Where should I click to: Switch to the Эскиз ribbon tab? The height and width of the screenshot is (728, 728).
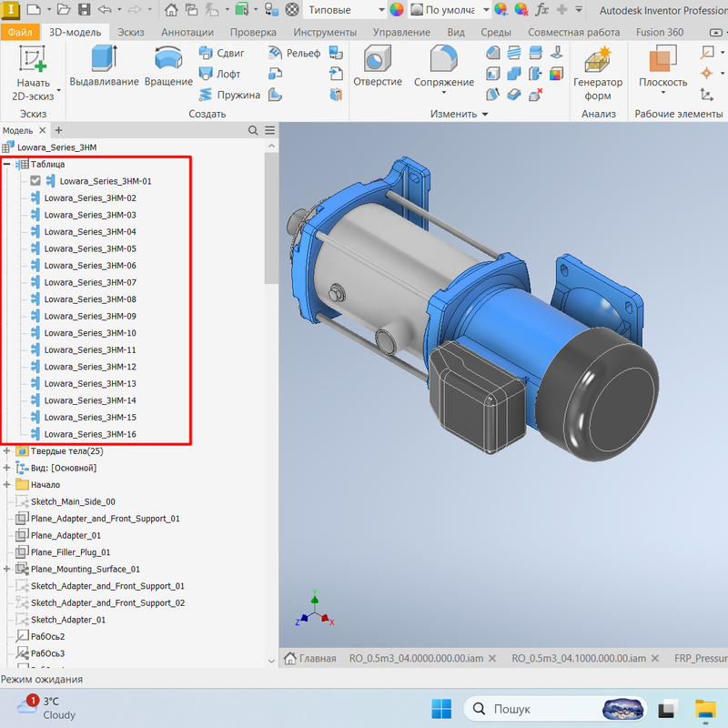click(130, 32)
